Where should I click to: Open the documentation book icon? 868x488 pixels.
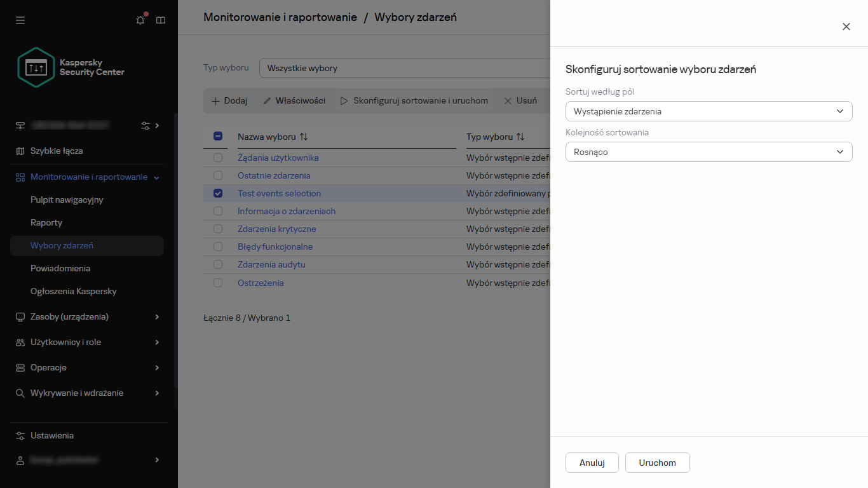[x=161, y=20]
